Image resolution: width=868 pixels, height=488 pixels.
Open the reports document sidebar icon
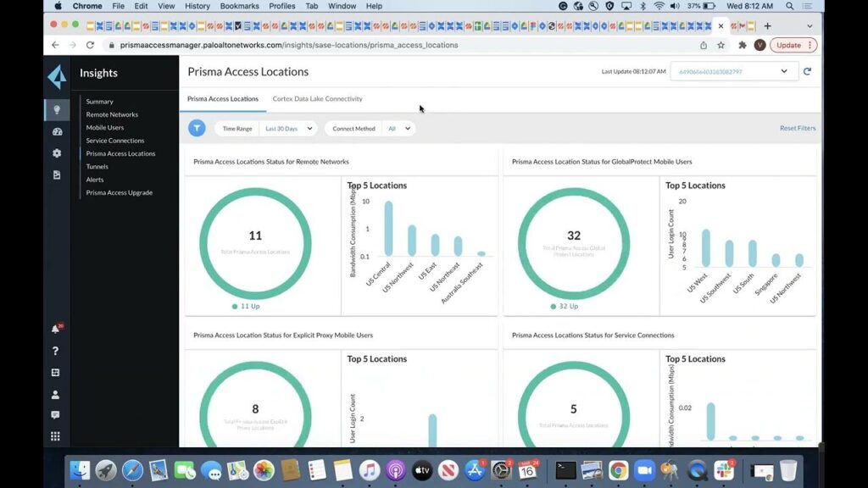click(57, 175)
